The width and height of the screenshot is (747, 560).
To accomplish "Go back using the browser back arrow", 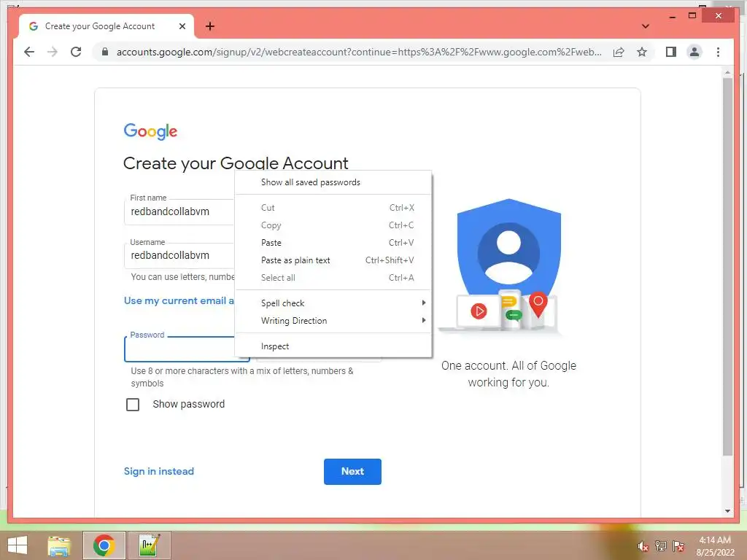I will [29, 52].
